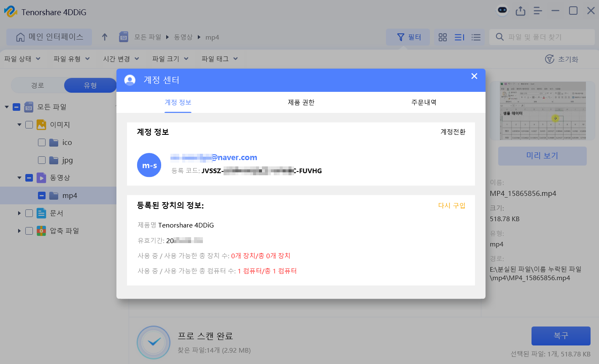Image resolution: width=599 pixels, height=364 pixels.
Task: Click 동영상 in the breadcrumb
Action: [x=183, y=37]
